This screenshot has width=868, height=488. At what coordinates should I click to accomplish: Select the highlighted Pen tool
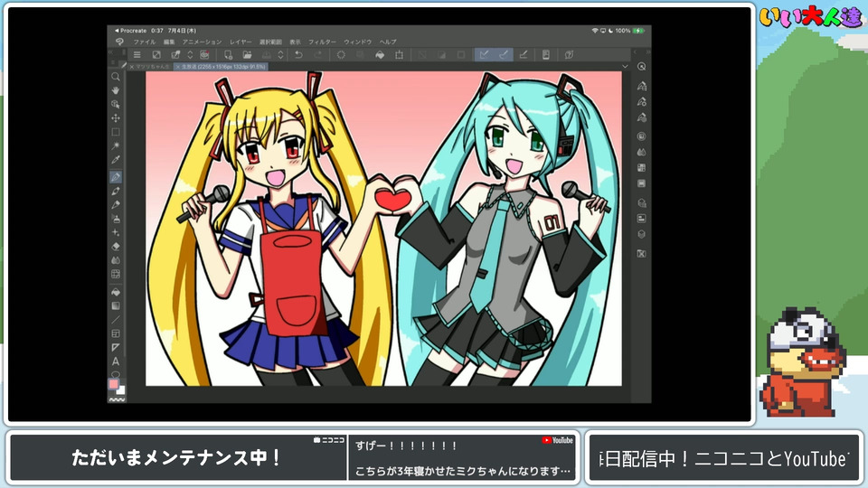(x=116, y=177)
